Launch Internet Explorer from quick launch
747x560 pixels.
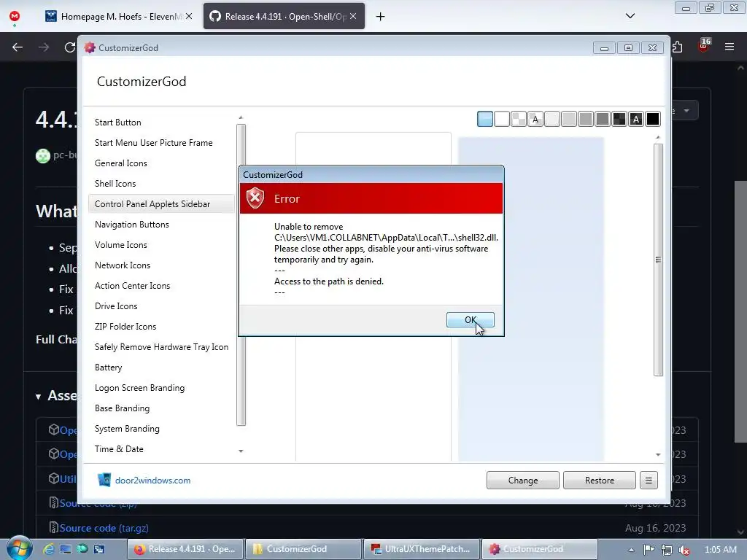point(49,549)
